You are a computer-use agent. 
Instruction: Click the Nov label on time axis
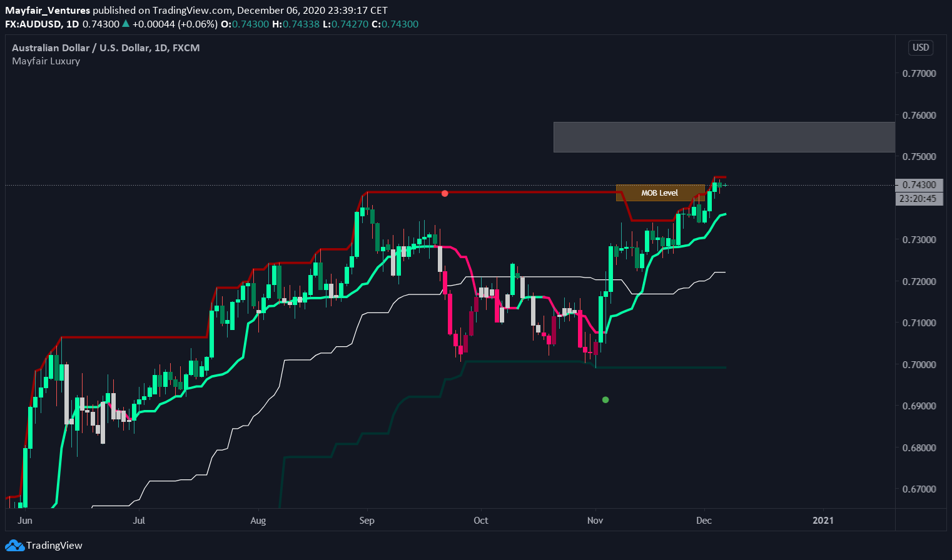point(595,520)
